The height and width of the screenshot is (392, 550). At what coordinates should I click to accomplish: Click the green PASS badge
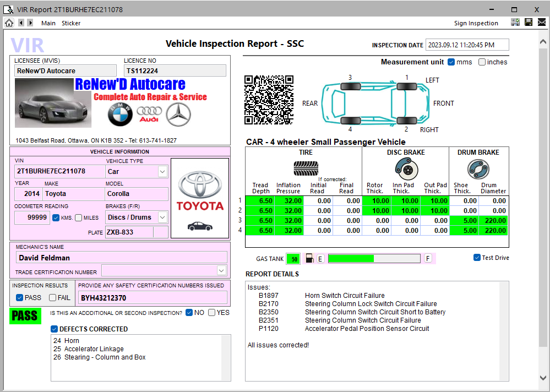click(25, 316)
